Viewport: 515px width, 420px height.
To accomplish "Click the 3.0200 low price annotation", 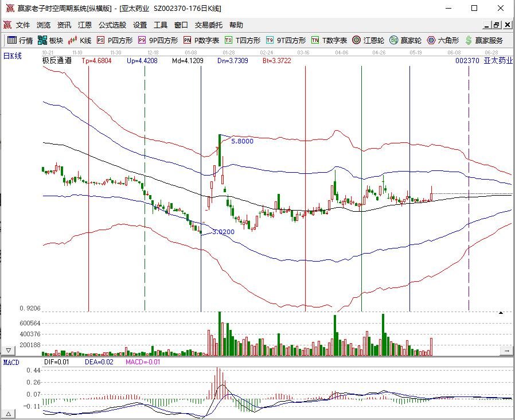I will 223,232.
